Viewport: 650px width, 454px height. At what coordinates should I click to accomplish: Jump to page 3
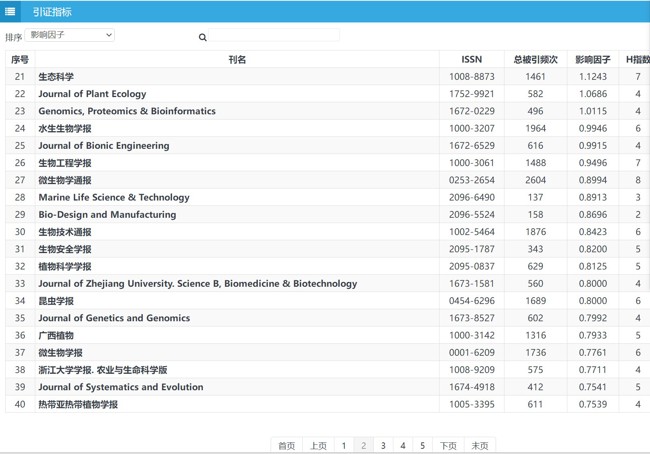pyautogui.click(x=383, y=446)
